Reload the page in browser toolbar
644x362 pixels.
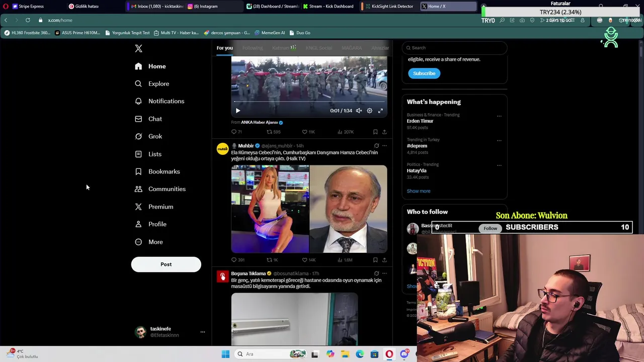point(28,20)
